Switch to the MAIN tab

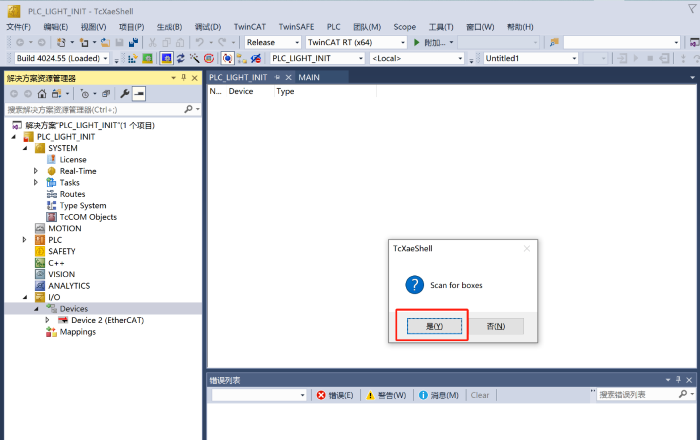coord(309,76)
